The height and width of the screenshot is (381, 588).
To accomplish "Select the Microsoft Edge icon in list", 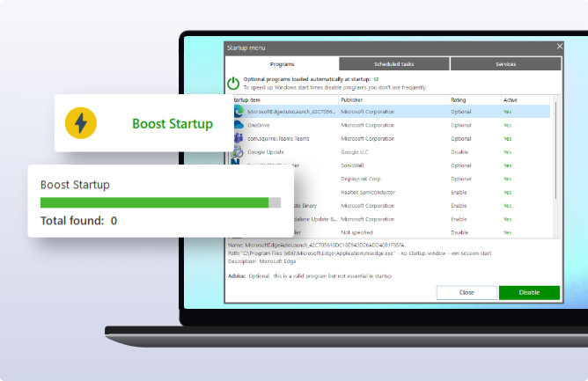I will click(x=239, y=112).
